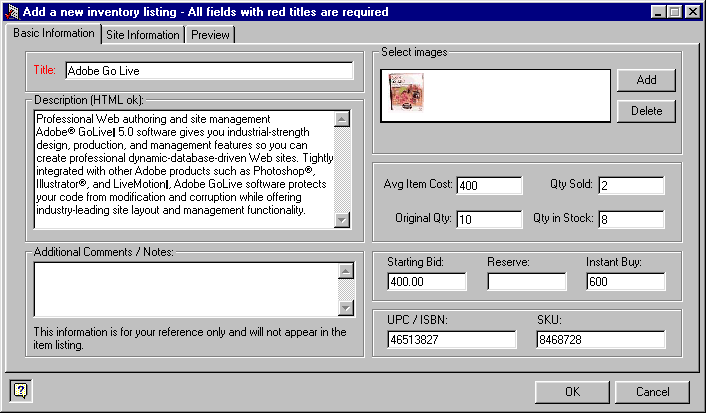Viewport: 706px width, 413px height.
Task: Click inside the Description text area
Action: (185, 169)
